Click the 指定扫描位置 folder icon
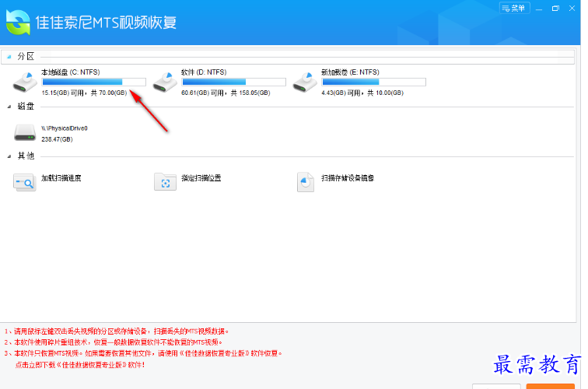Viewport: 588px width, 389px height. 165,182
